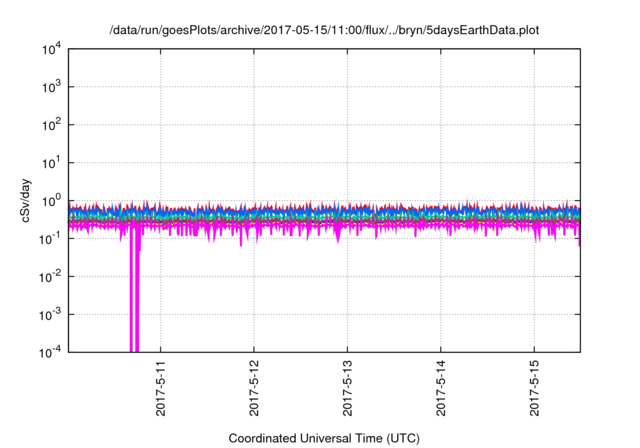This screenshot has height=448, width=640.
Task: Click the 10^-4 y-axis tick label
Action: 49,351
